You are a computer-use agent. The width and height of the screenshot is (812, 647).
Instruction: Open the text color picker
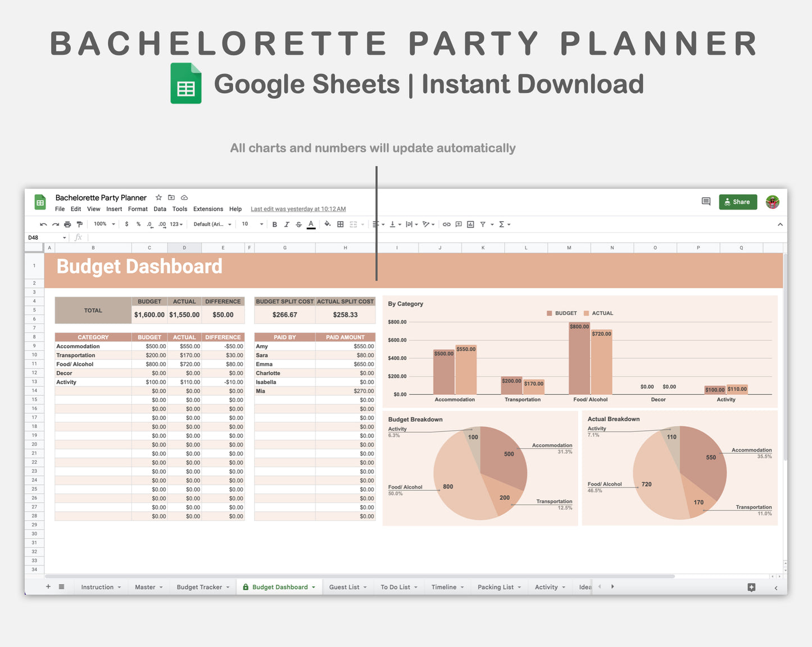pyautogui.click(x=311, y=224)
